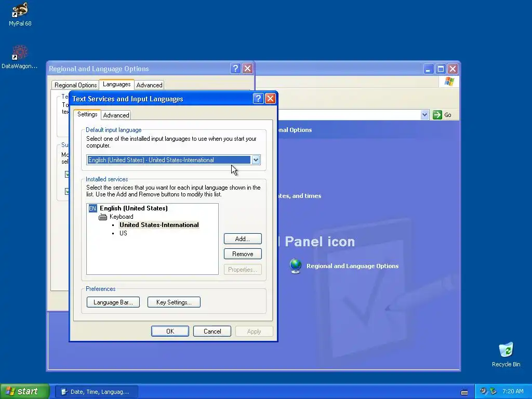Image resolution: width=532 pixels, height=399 pixels.
Task: Select the English (United States) tree entry
Action: pos(134,208)
